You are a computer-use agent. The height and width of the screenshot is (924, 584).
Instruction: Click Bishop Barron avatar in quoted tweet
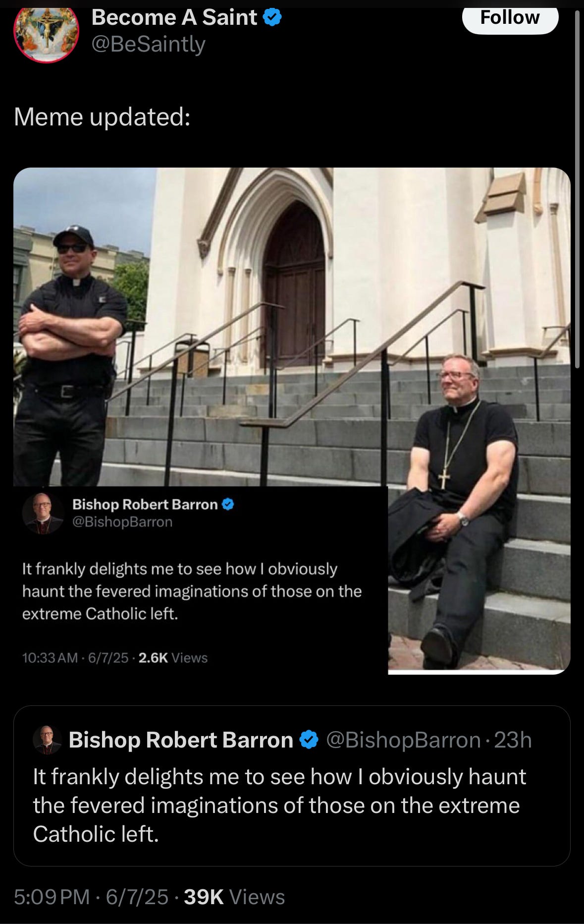coord(47,740)
